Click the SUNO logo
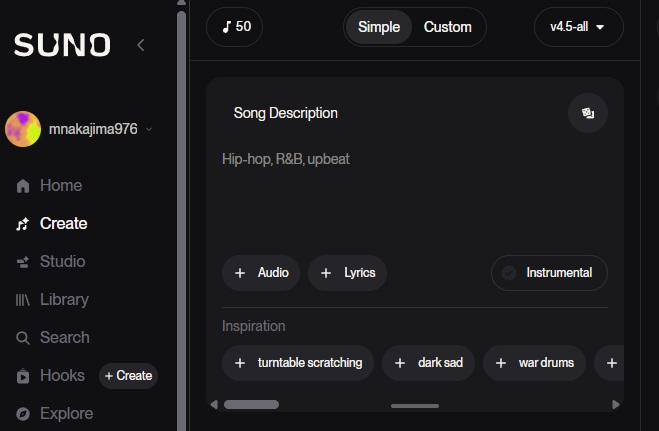The width and height of the screenshot is (659, 431). tap(62, 45)
